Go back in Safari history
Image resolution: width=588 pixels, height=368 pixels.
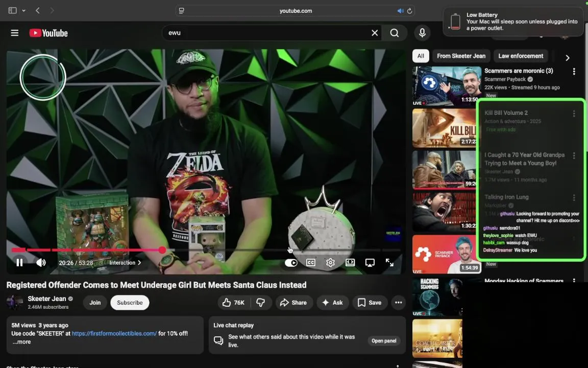(37, 11)
